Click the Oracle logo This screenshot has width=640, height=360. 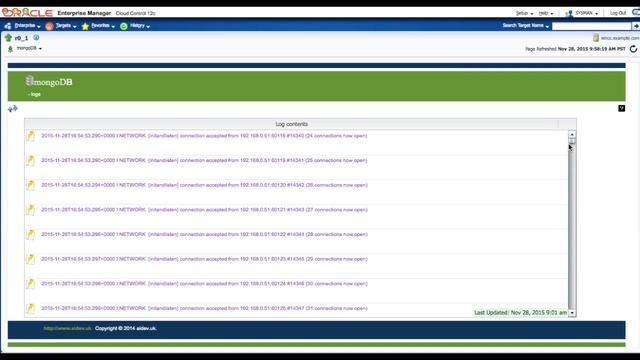click(27, 13)
